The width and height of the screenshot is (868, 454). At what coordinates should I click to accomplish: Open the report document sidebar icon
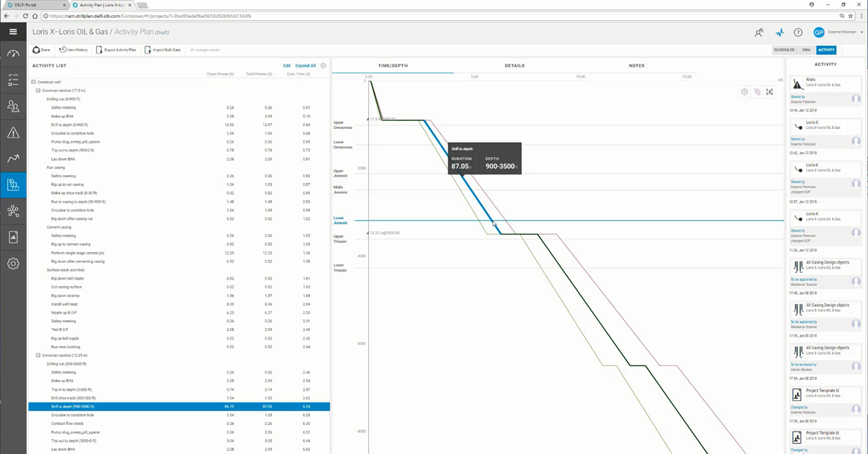coord(13,237)
